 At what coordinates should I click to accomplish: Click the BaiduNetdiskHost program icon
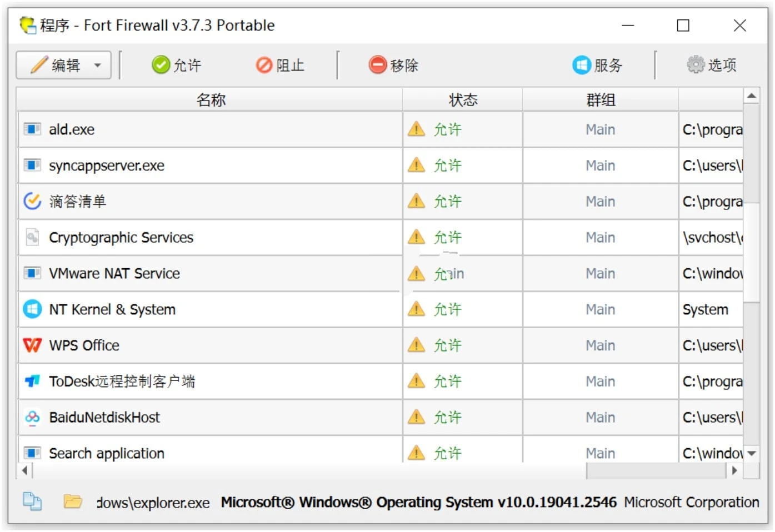(32, 417)
